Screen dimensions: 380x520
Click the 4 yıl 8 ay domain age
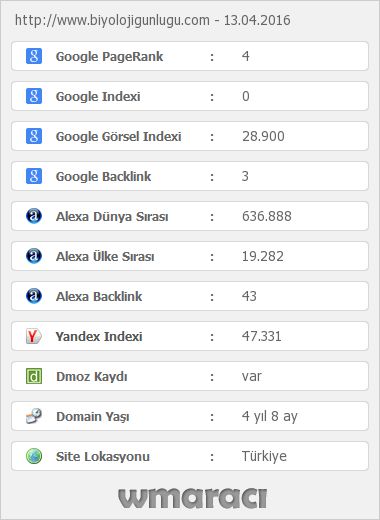[x=270, y=417]
